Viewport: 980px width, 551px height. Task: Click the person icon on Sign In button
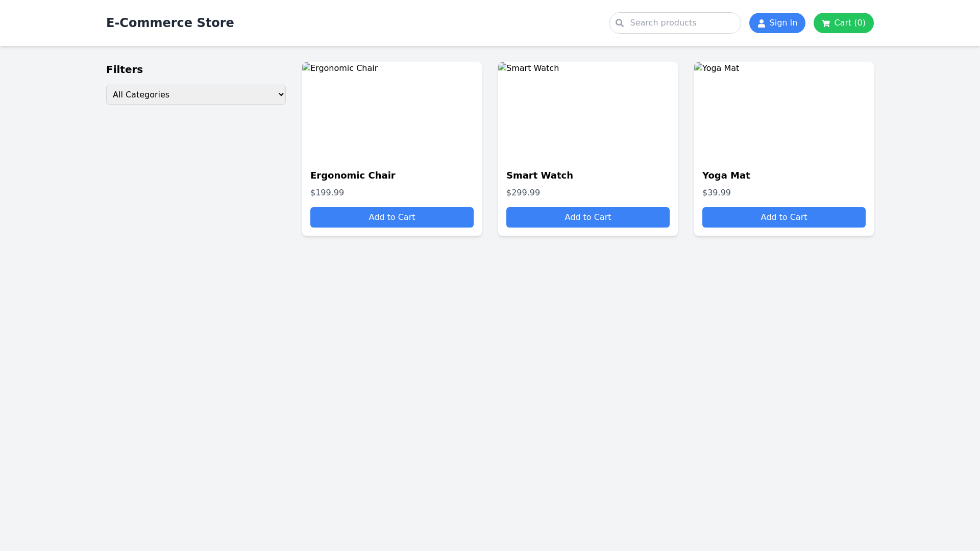tap(762, 23)
